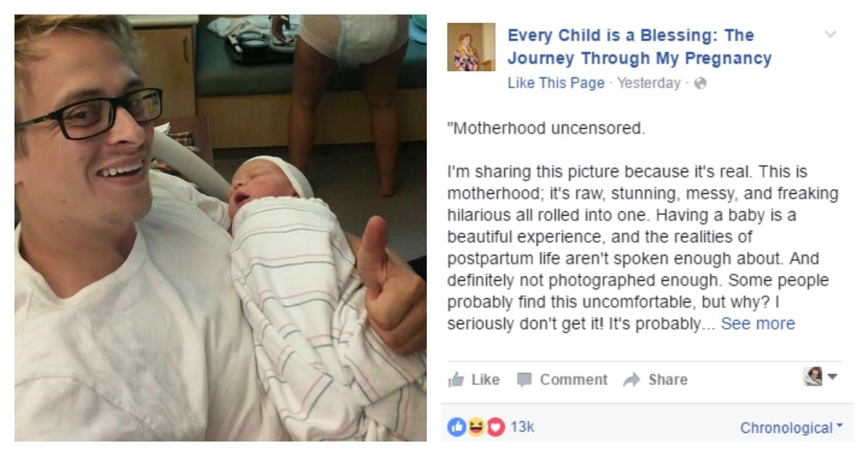This screenshot has height=456, width=868.
Task: Open the Chronological comment sorting dropdown
Action: [x=791, y=428]
